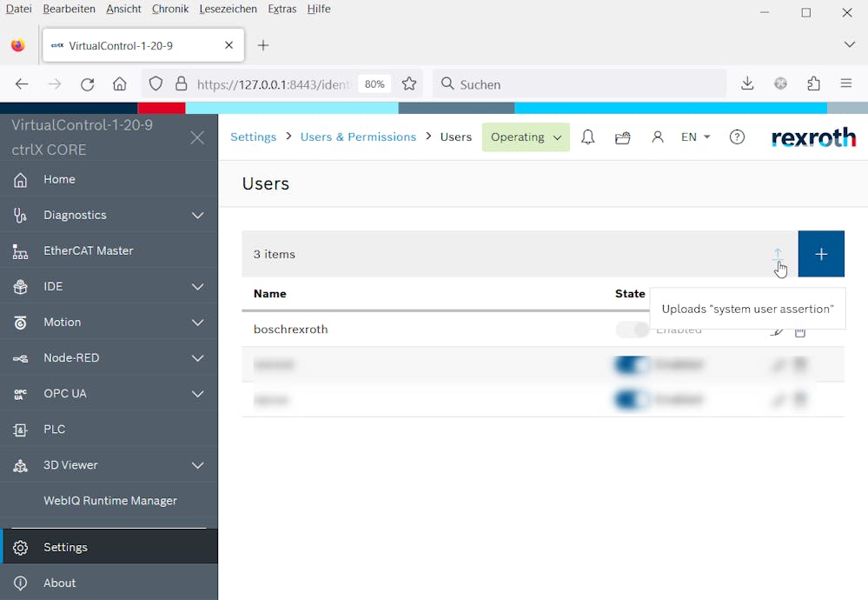Click the IDE icon in sidebar
868x600 pixels.
pyautogui.click(x=21, y=286)
